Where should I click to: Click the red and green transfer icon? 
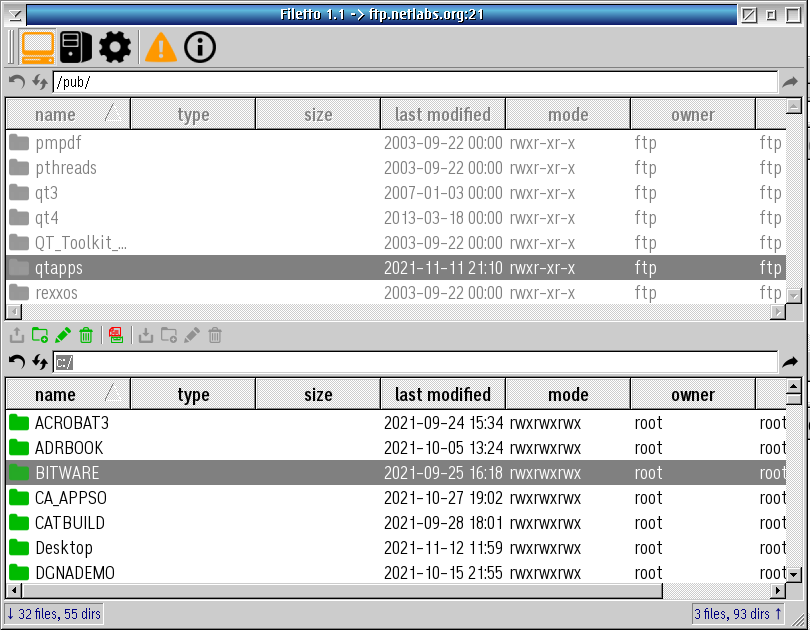116,336
